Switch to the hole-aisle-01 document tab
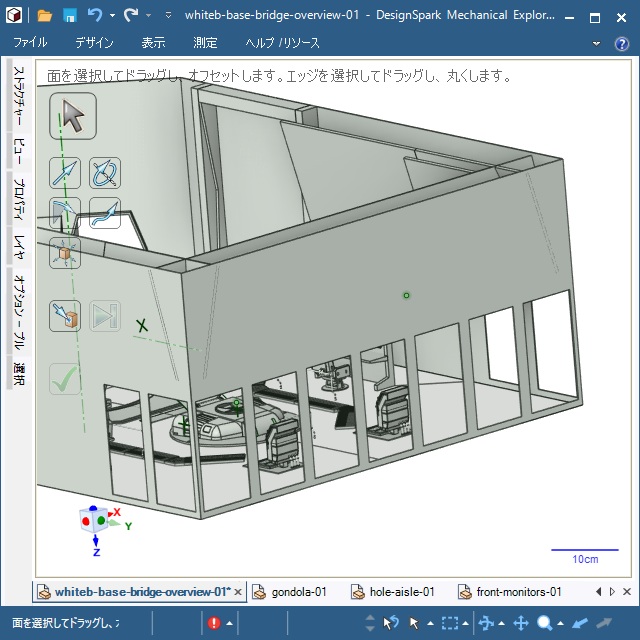This screenshot has height=640, width=640. (x=393, y=592)
